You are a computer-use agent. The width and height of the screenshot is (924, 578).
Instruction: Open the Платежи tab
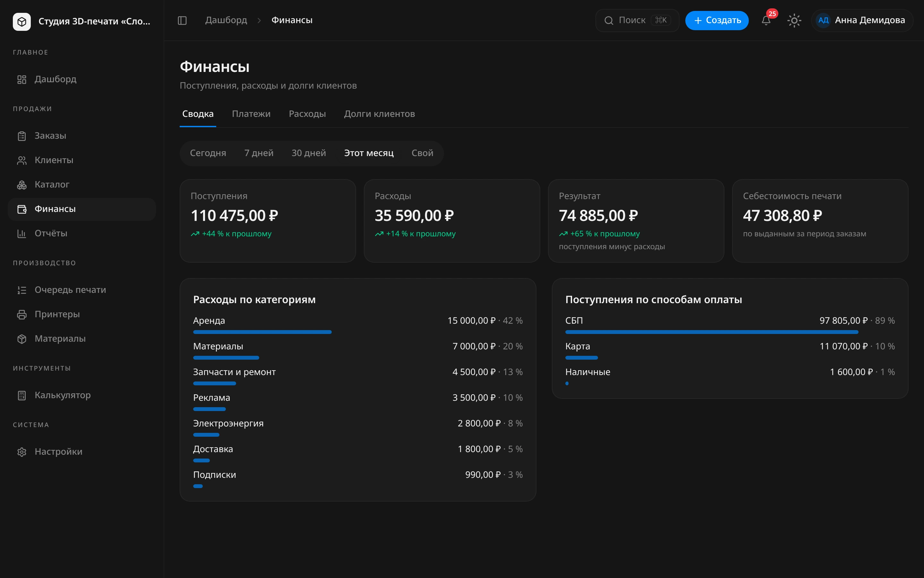click(251, 114)
